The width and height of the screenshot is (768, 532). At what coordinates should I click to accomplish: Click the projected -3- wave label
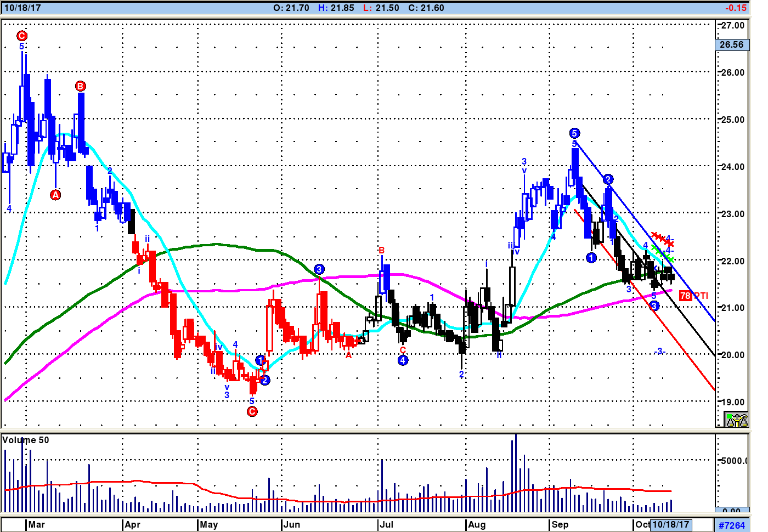coord(660,351)
